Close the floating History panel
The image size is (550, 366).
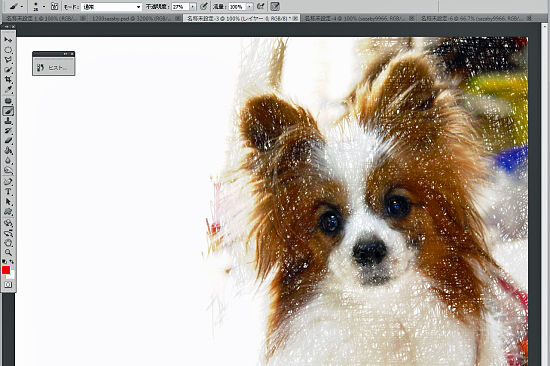(x=72, y=54)
